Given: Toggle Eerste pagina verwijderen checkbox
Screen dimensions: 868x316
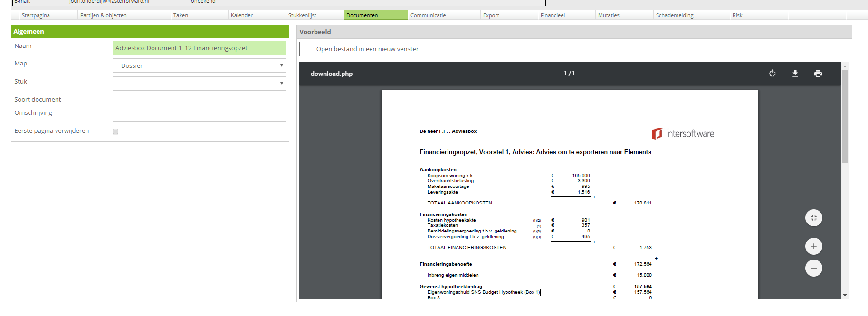Looking at the screenshot, I should 115,131.
